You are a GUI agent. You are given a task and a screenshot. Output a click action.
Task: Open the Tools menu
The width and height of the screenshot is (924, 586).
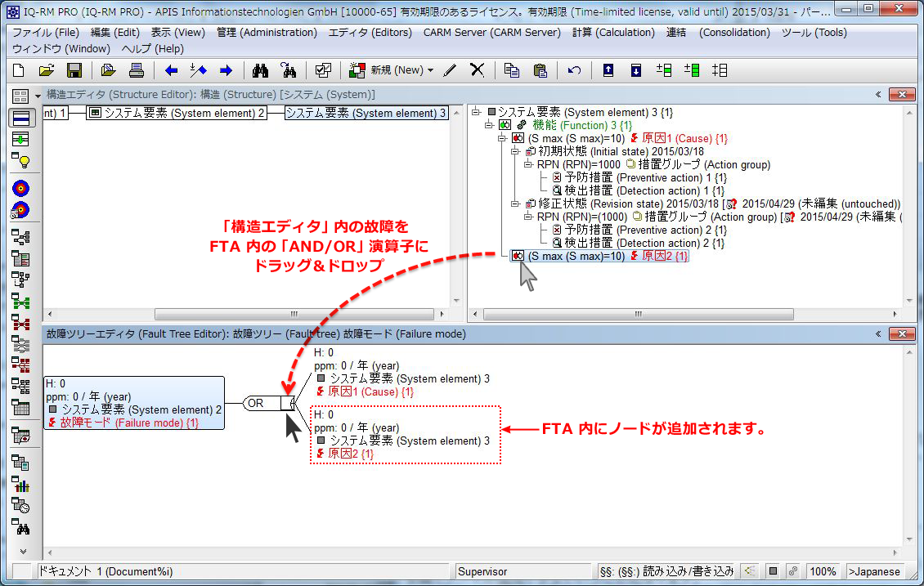click(814, 33)
